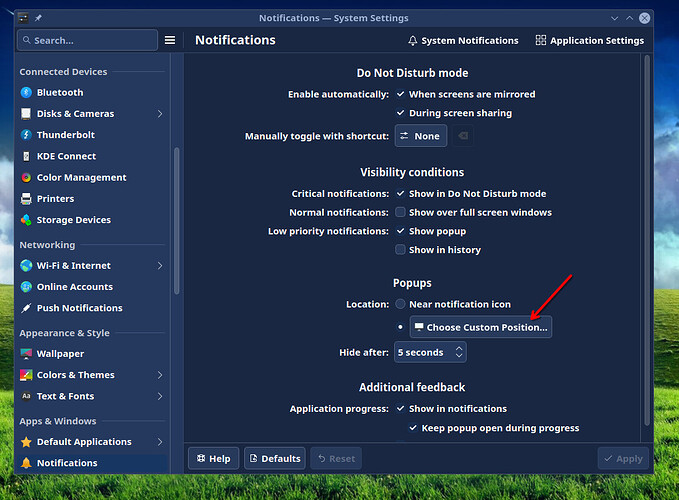679x500 pixels.
Task: Open System Notifications settings
Action: point(463,40)
